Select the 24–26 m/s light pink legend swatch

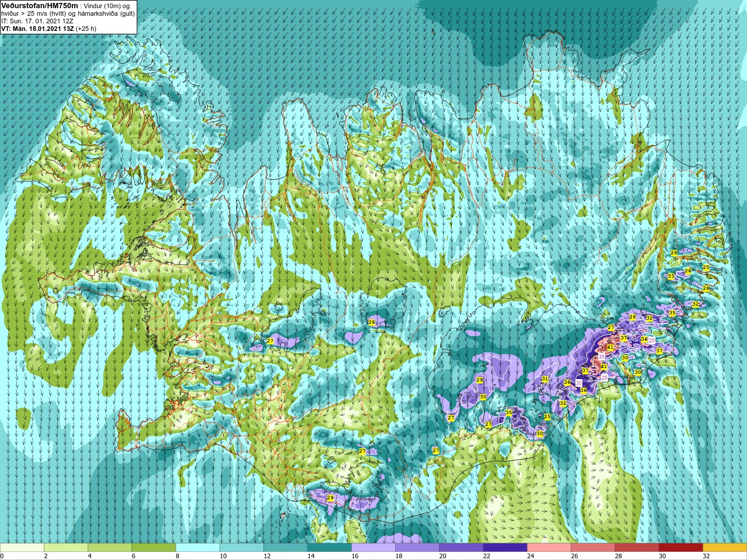[549, 548]
